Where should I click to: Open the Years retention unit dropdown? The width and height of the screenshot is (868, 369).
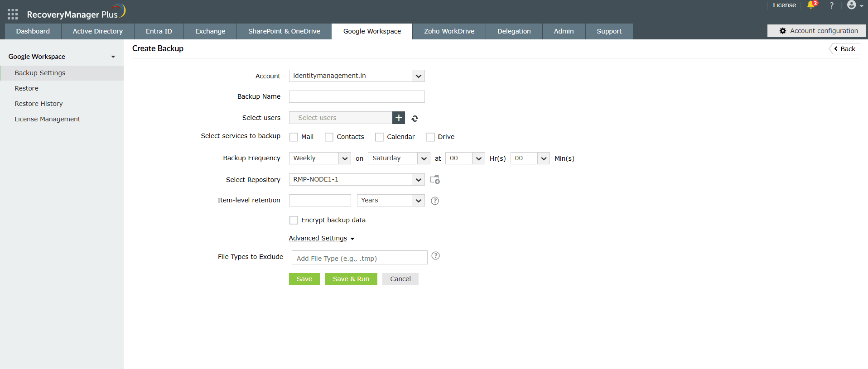pos(391,201)
